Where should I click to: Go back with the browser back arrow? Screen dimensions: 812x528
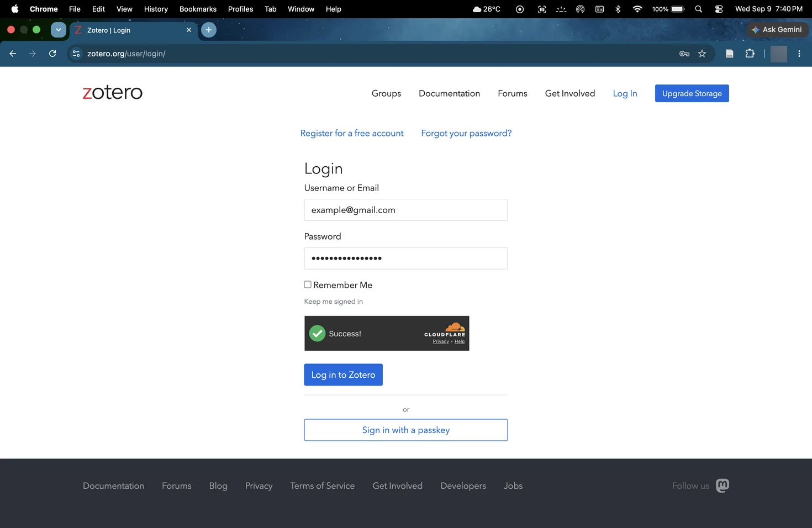13,54
